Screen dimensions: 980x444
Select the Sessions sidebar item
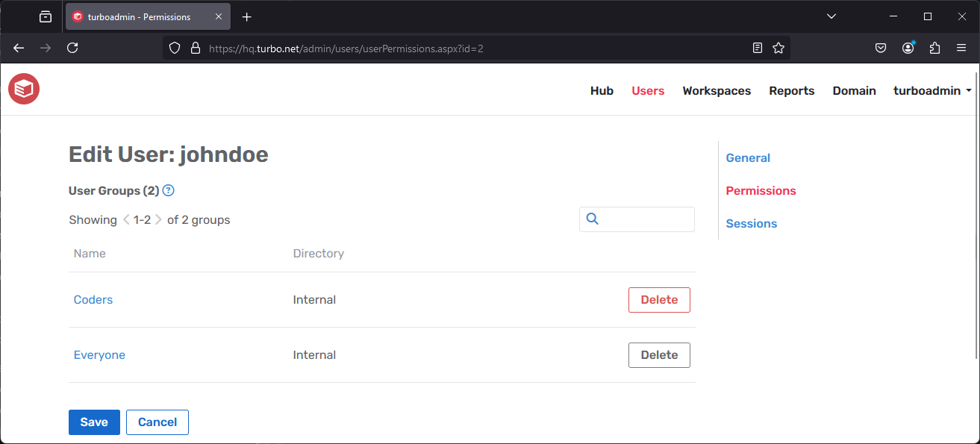click(751, 223)
